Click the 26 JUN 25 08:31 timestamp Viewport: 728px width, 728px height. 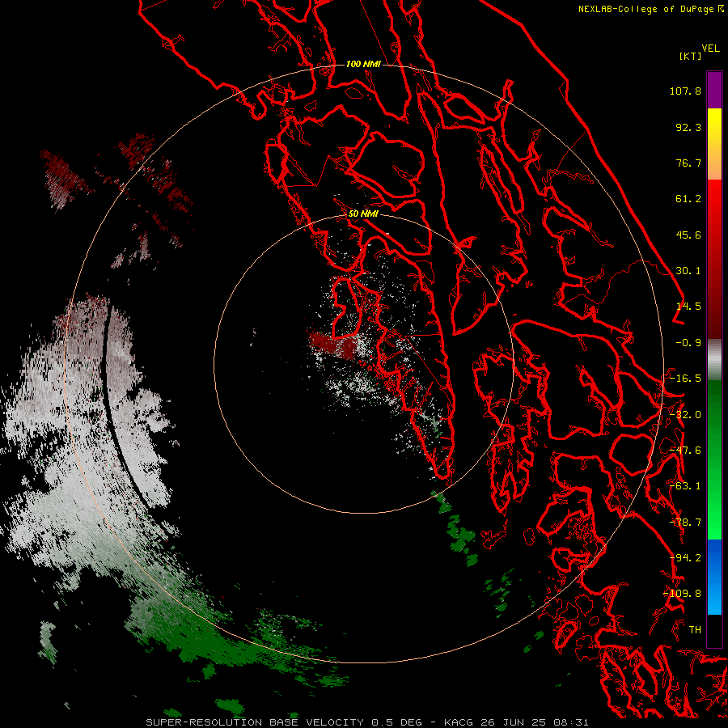534,722
